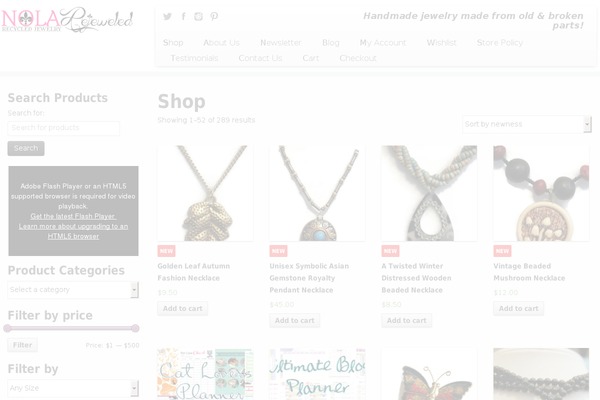
Task: Open the Checkout menu item
Action: pos(358,58)
